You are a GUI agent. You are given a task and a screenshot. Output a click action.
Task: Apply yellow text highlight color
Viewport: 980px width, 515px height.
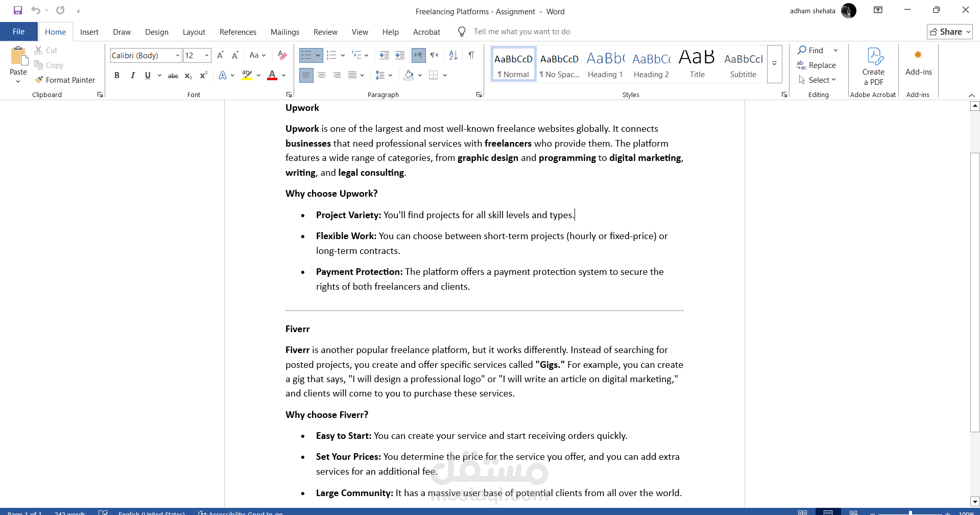[x=247, y=75]
